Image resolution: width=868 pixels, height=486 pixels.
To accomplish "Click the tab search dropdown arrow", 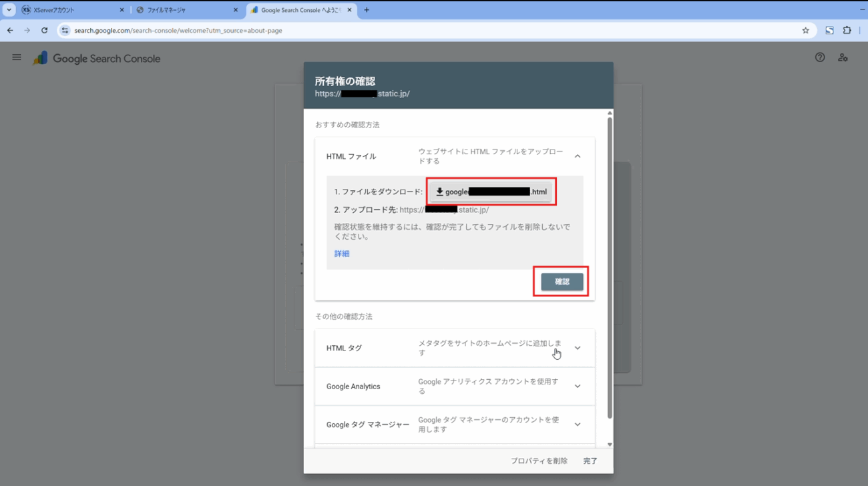I will pos(9,10).
